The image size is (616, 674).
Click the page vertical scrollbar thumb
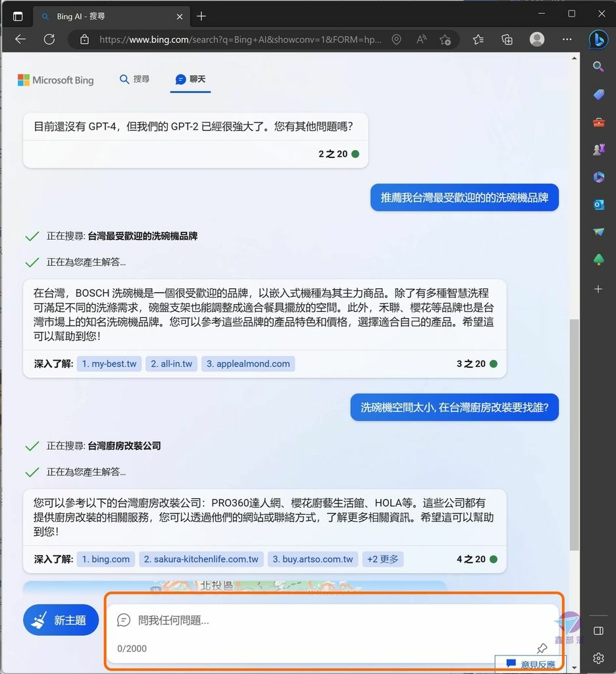(575, 434)
